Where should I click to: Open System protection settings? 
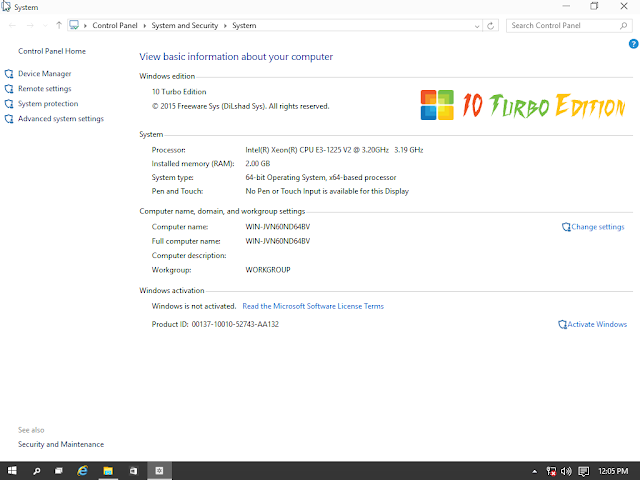point(48,104)
